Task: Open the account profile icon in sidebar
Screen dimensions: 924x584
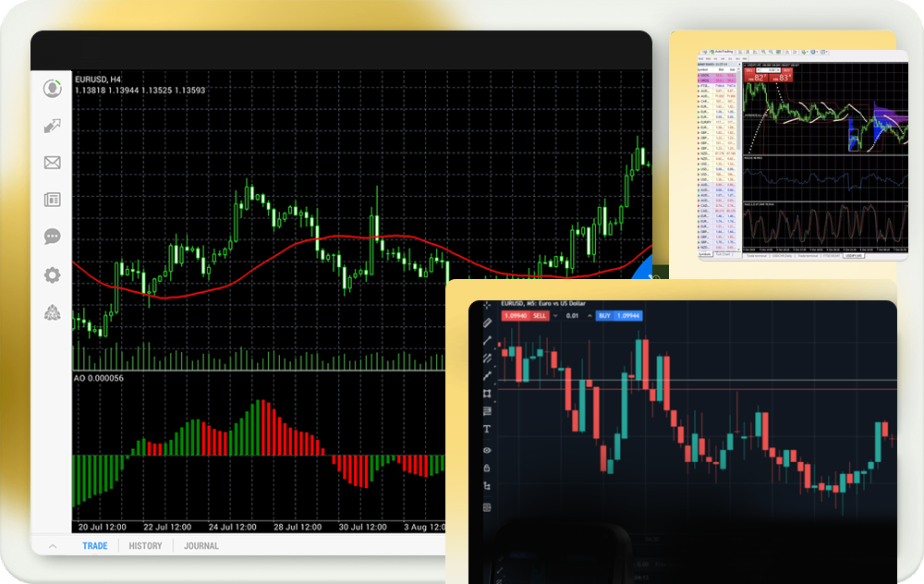Action: (x=52, y=89)
